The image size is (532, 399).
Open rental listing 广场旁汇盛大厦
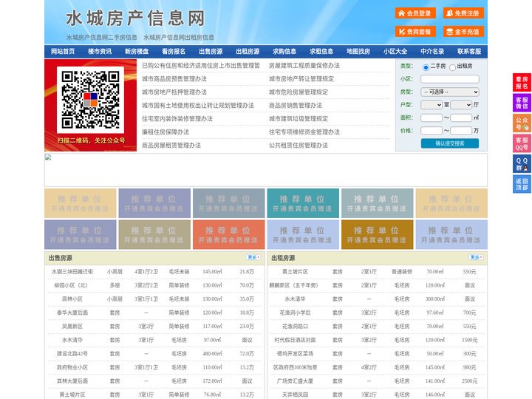[x=295, y=381]
